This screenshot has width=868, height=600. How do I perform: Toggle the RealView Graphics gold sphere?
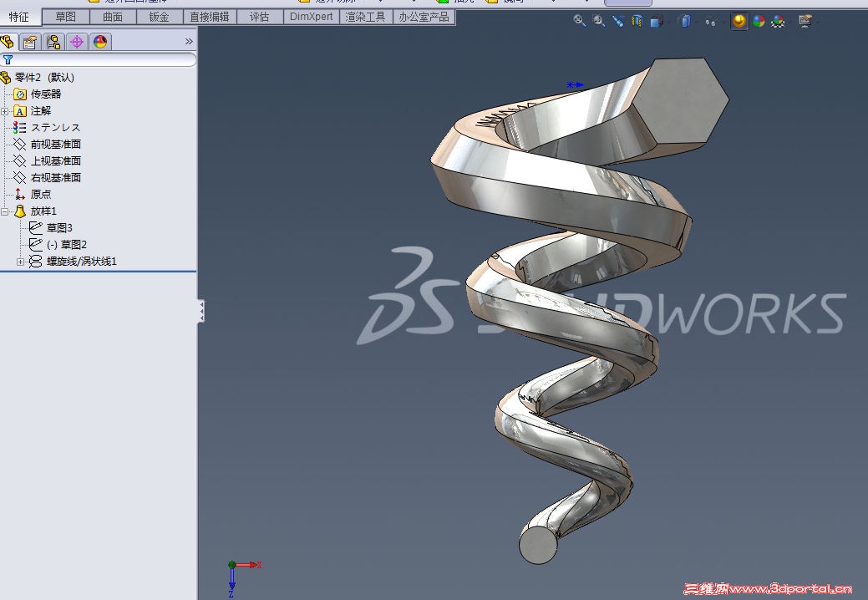(739, 21)
